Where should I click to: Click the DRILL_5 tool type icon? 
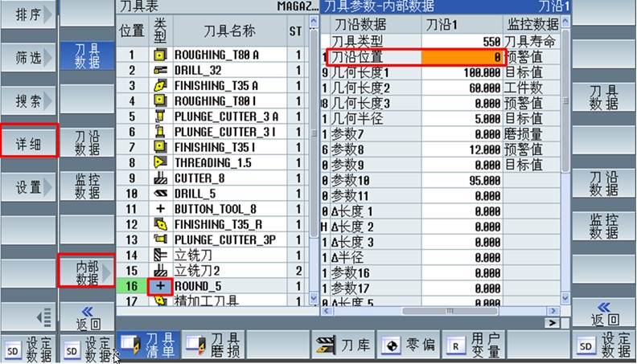161,194
